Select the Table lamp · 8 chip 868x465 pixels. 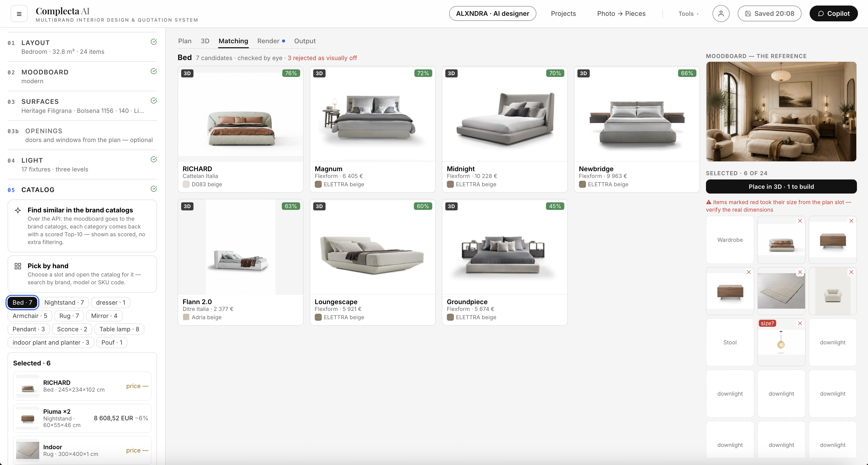point(119,329)
